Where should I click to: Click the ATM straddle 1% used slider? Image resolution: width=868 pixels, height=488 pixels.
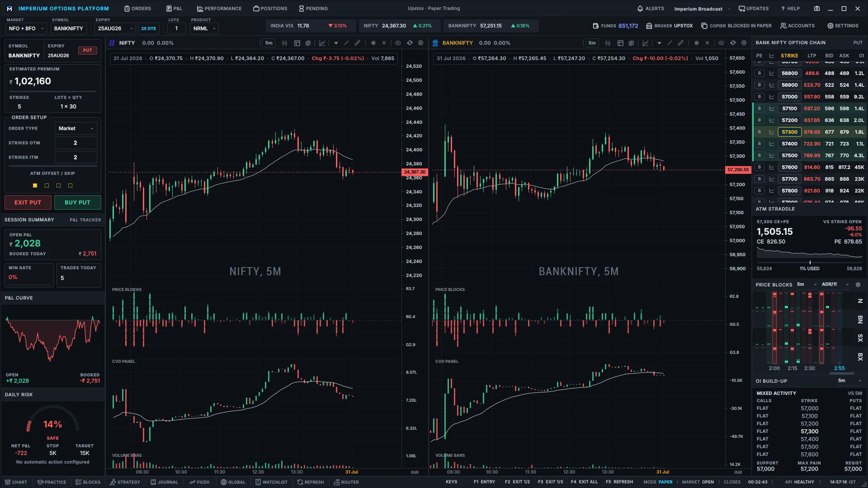(x=810, y=263)
